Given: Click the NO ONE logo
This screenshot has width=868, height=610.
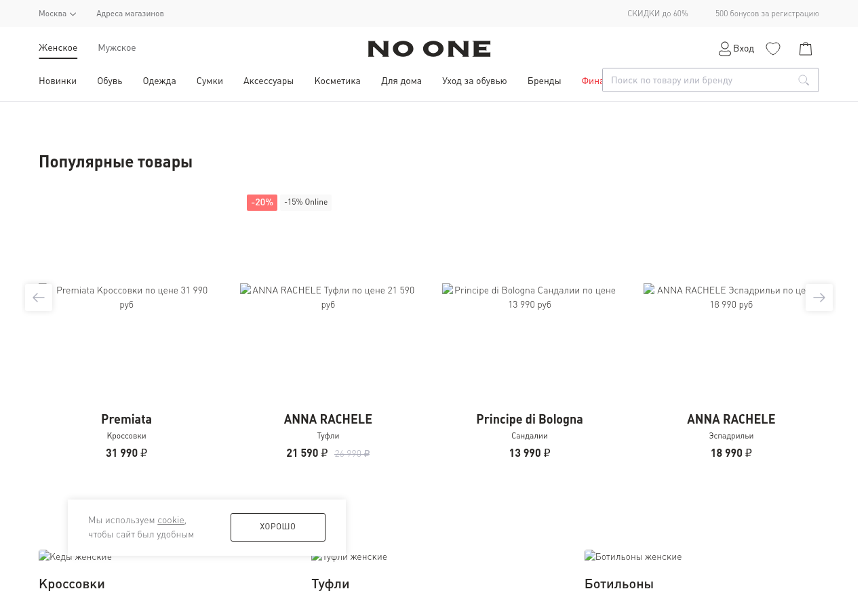Looking at the screenshot, I should click(429, 49).
